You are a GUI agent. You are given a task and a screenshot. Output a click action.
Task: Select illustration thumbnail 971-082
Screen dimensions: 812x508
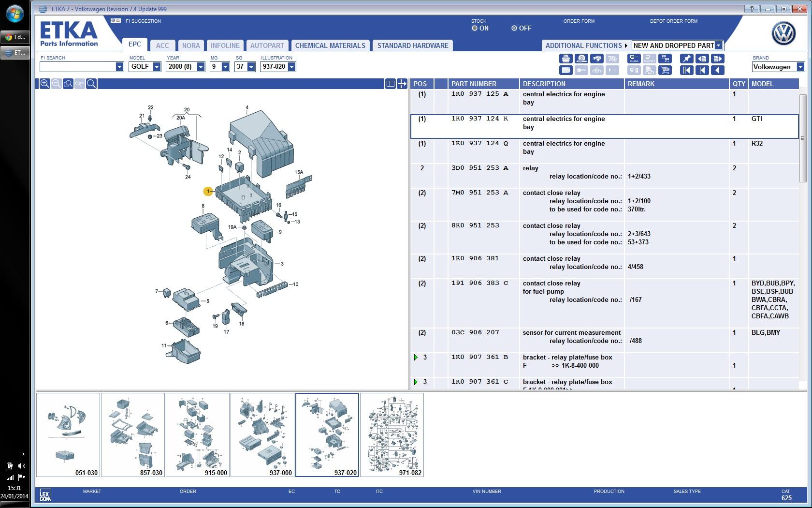click(392, 435)
